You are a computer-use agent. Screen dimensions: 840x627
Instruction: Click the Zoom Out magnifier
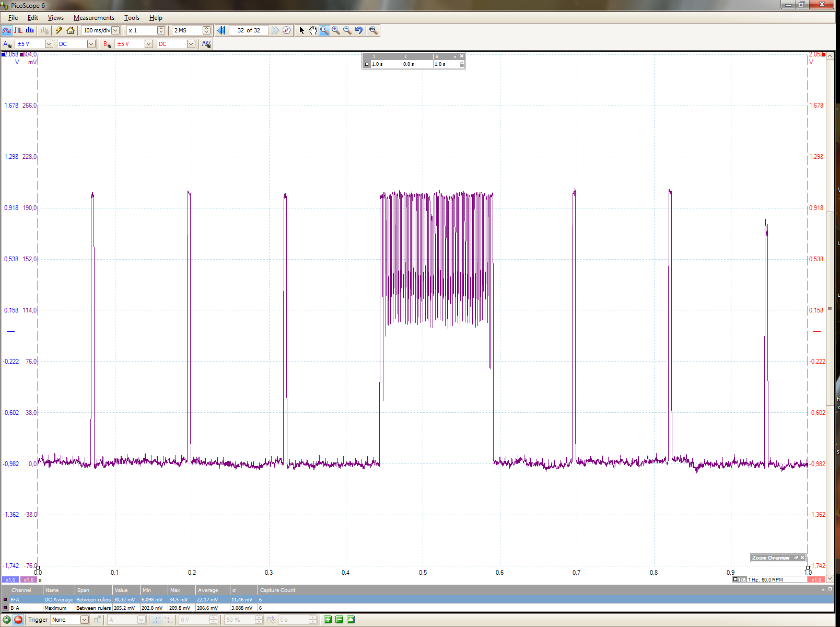tap(347, 30)
